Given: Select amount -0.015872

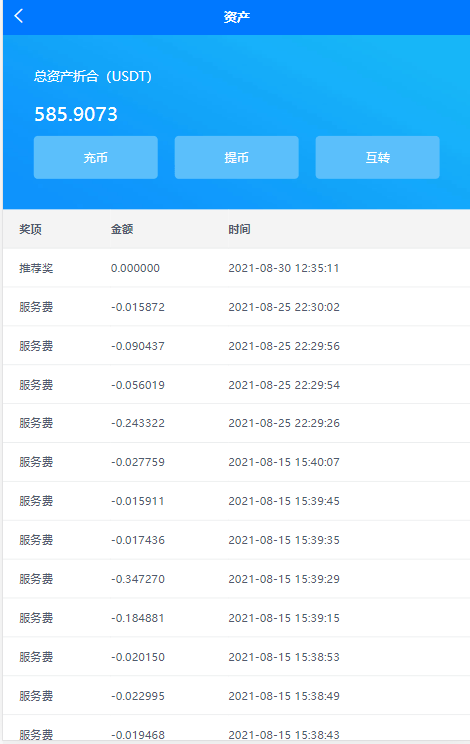Looking at the screenshot, I should (138, 307).
